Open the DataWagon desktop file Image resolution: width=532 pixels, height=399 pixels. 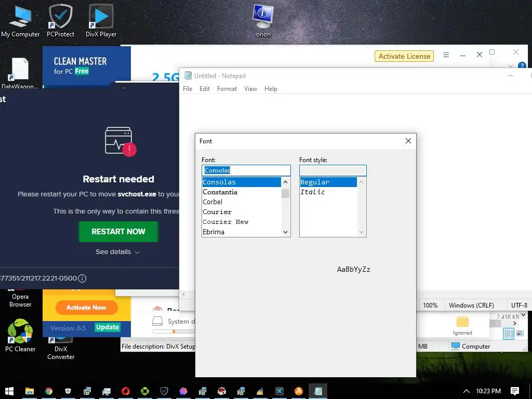click(20, 73)
